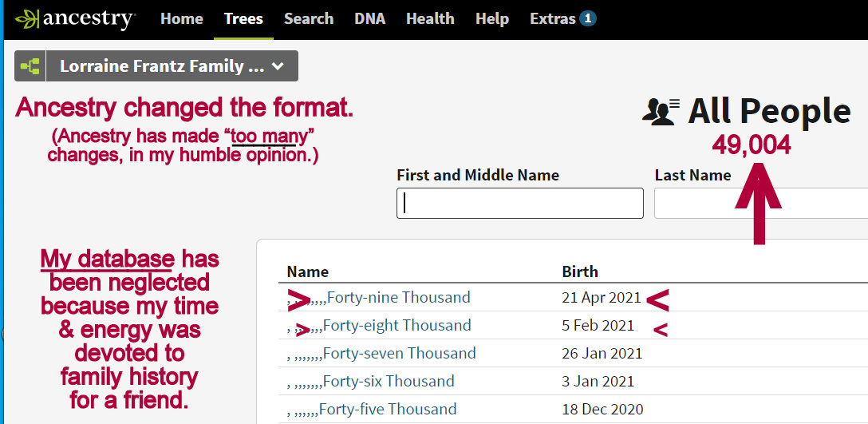Open the Search menu
This screenshot has width=868, height=424.
[309, 19]
